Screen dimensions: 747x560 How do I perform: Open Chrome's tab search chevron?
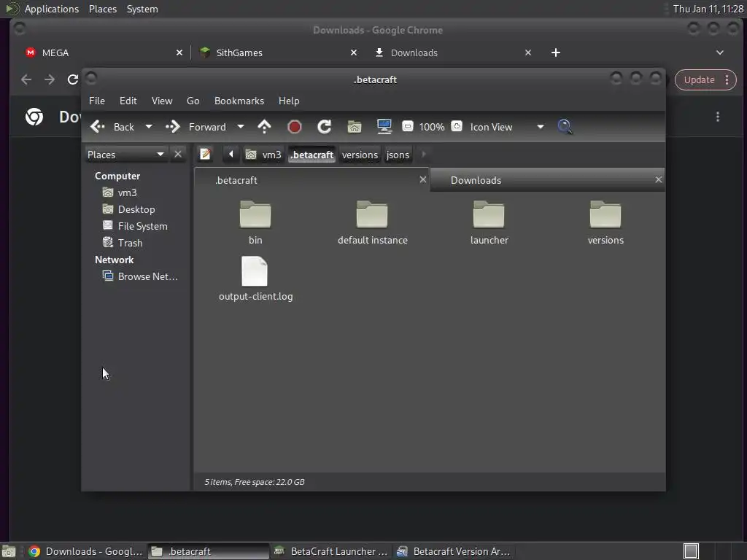pos(720,52)
